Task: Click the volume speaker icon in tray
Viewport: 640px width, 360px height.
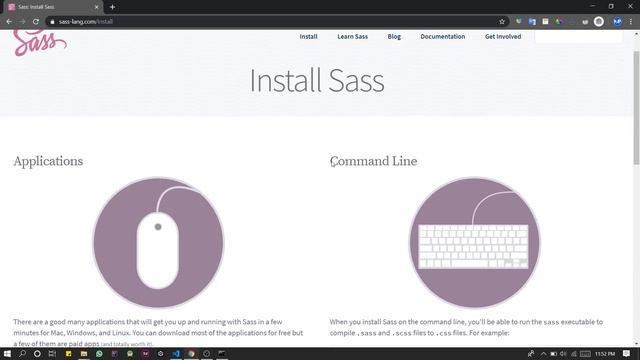Action: pos(564,353)
